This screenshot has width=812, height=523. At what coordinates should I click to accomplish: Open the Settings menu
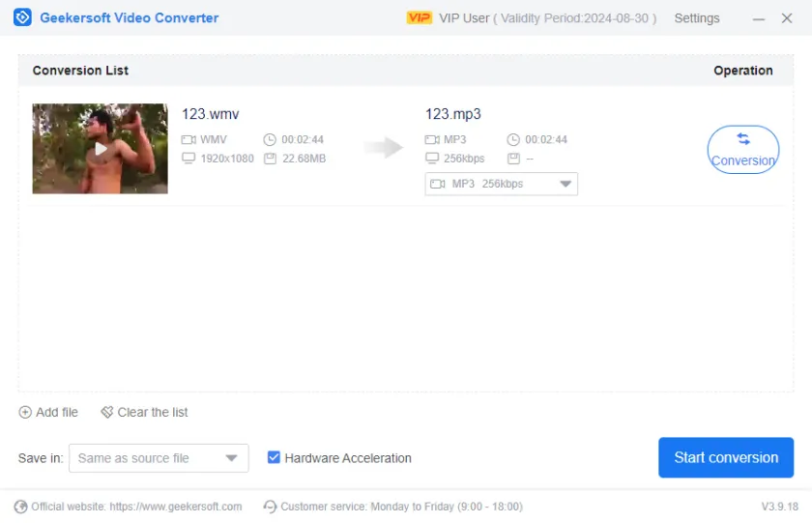point(696,18)
